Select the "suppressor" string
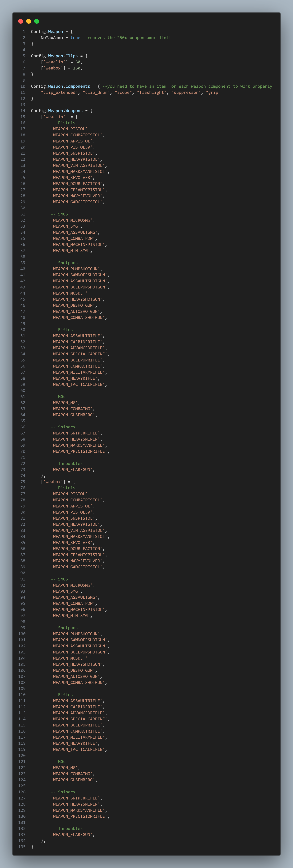Image resolution: width=293 pixels, height=868 pixels. click(186, 92)
